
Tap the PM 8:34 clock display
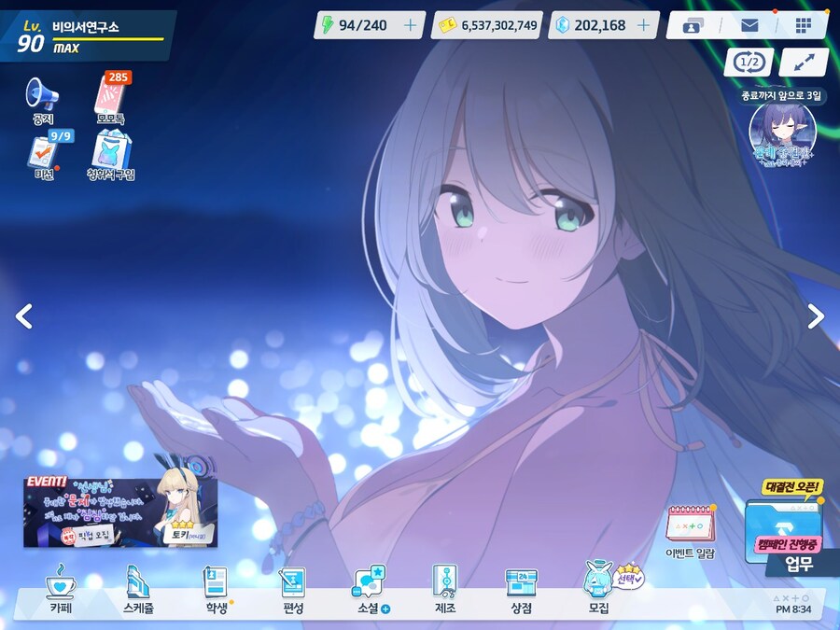[x=792, y=609]
